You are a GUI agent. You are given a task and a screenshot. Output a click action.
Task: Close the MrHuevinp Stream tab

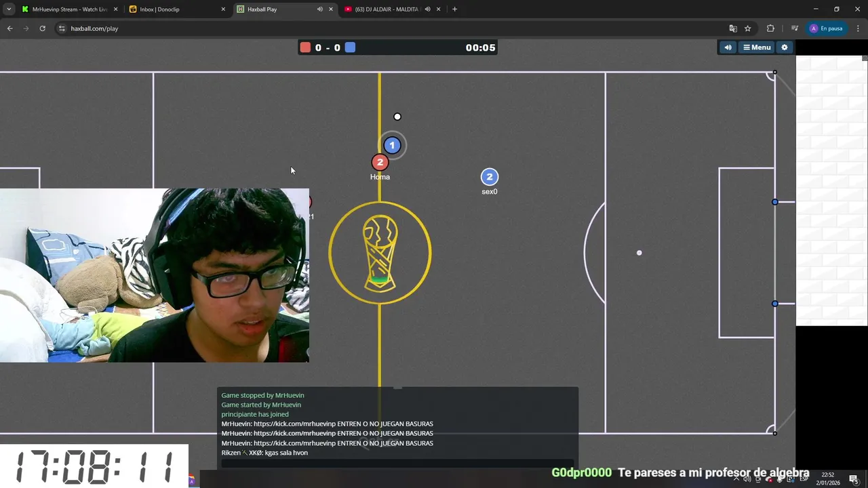click(x=115, y=9)
